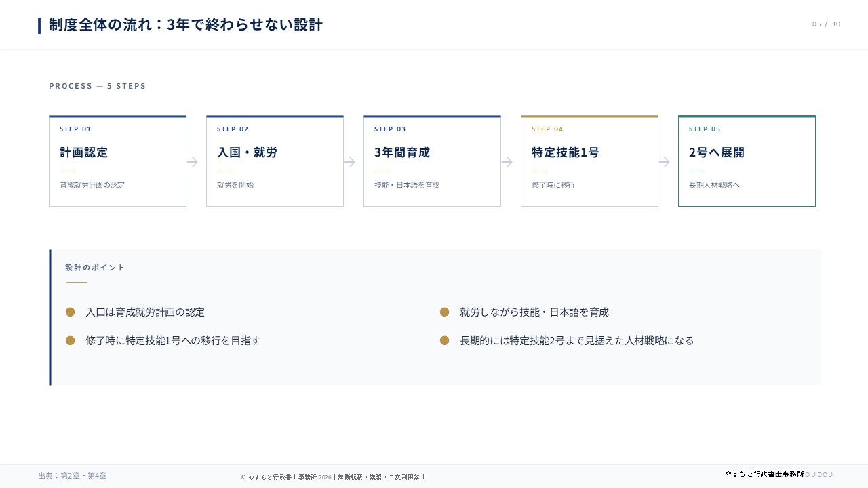
Task: Click the text 修了時に特定技能1号への移行を目指す
Action: coord(173,341)
